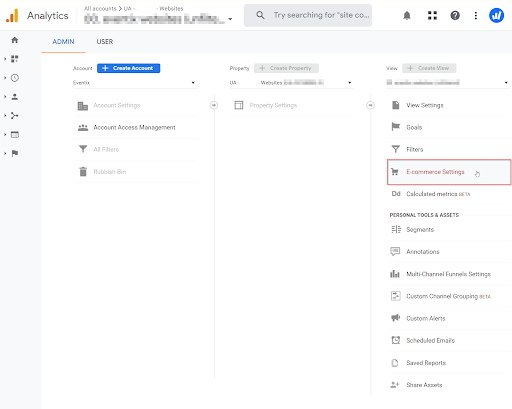The width and height of the screenshot is (512, 409).
Task: Expand Realtime section arrow in sidebar
Action: (5, 78)
